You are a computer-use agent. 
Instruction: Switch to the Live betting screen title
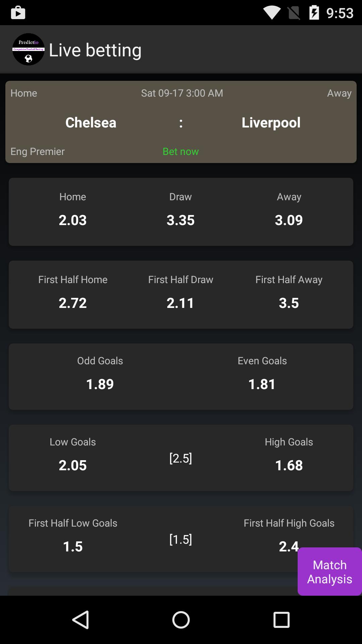tap(95, 49)
